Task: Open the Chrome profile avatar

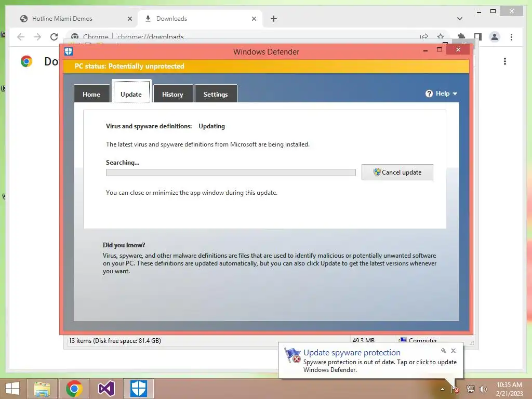Action: (x=495, y=37)
